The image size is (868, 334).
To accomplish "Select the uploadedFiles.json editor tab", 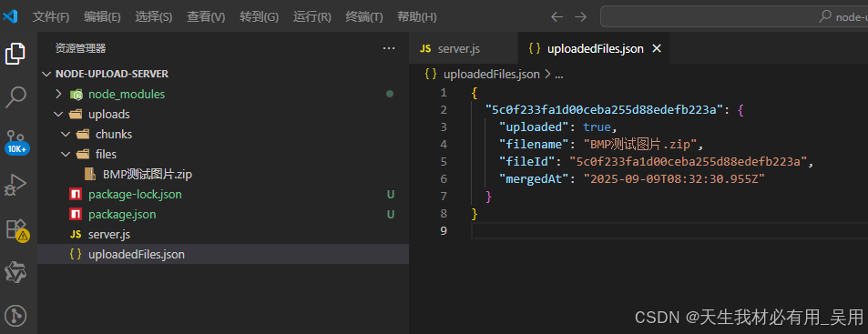I will [594, 48].
